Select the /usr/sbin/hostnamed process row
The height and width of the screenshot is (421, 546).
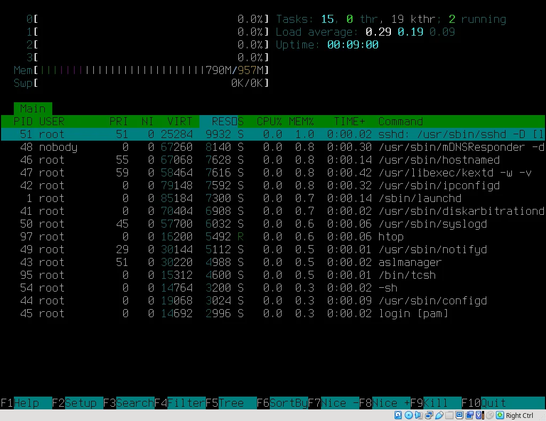(x=273, y=160)
